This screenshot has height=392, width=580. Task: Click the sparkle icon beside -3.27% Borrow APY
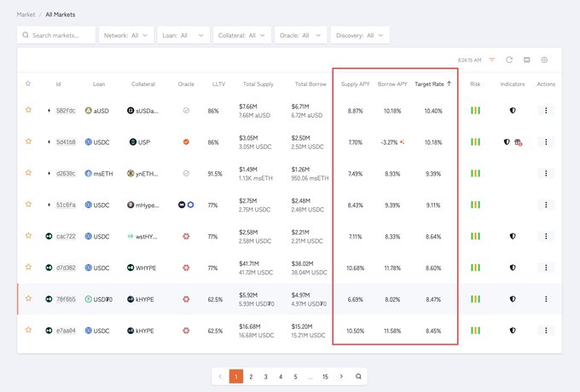point(402,141)
